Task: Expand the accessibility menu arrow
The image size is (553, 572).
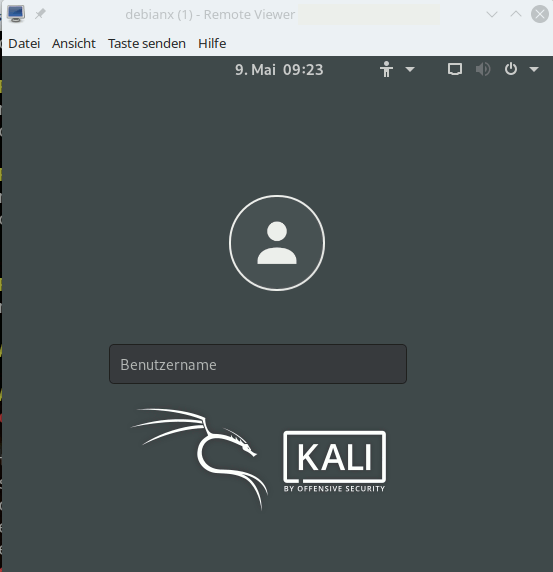Action: tap(410, 69)
